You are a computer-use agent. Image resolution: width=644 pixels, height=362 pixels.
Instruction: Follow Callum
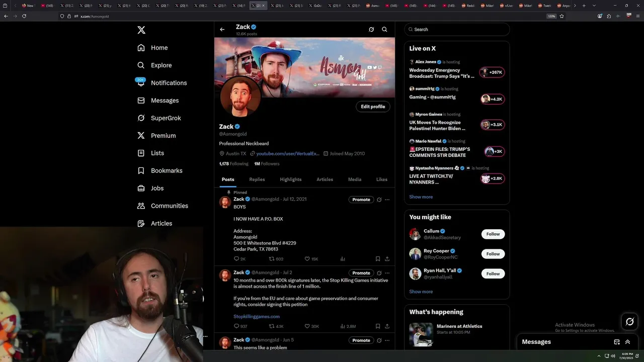click(x=493, y=234)
